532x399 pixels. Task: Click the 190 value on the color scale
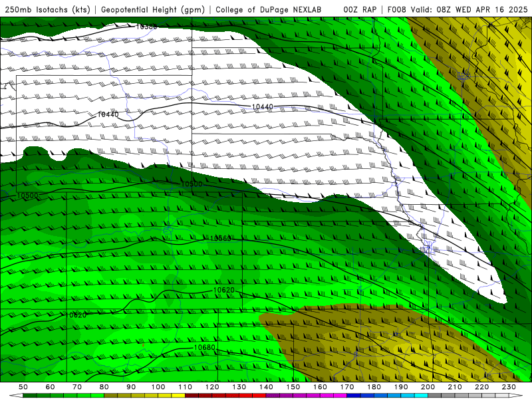tap(402, 387)
